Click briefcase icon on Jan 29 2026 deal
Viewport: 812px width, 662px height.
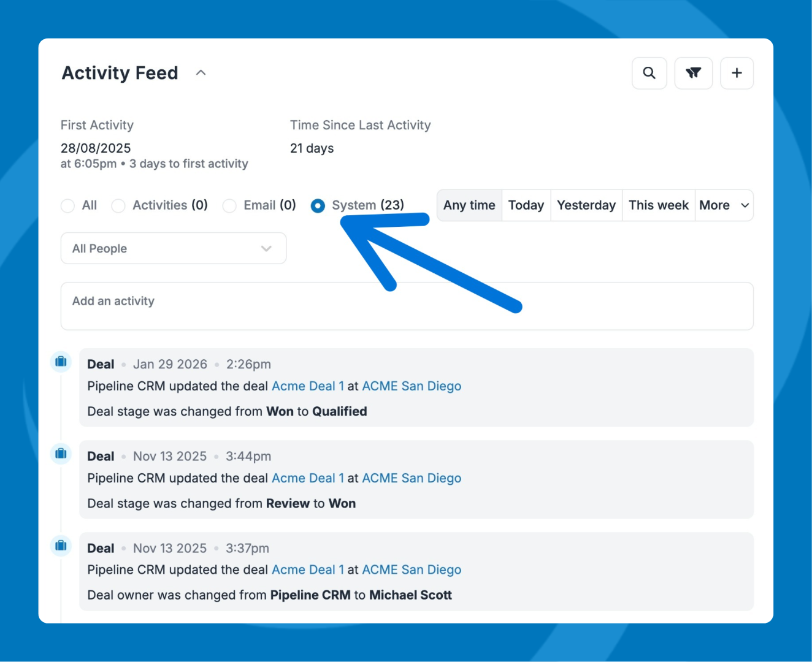pos(61,362)
